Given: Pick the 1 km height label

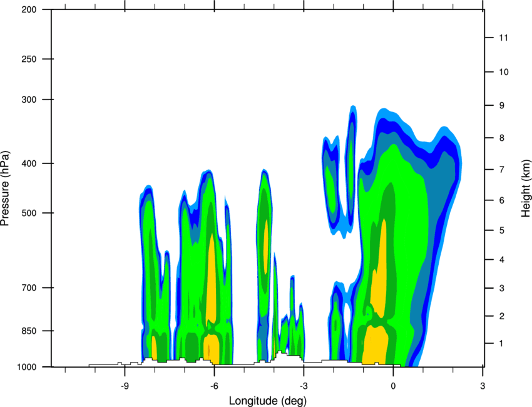Looking at the screenshot, I should [x=502, y=344].
